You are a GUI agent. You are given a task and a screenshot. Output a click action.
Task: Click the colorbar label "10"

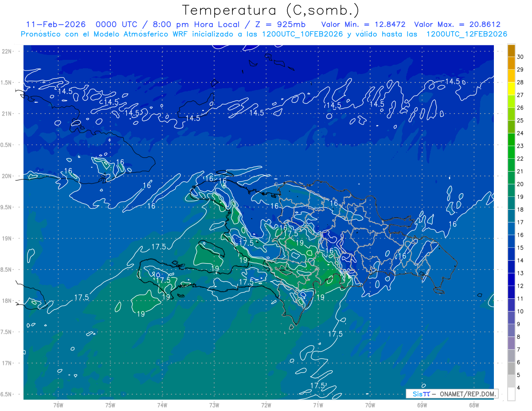click(520, 312)
